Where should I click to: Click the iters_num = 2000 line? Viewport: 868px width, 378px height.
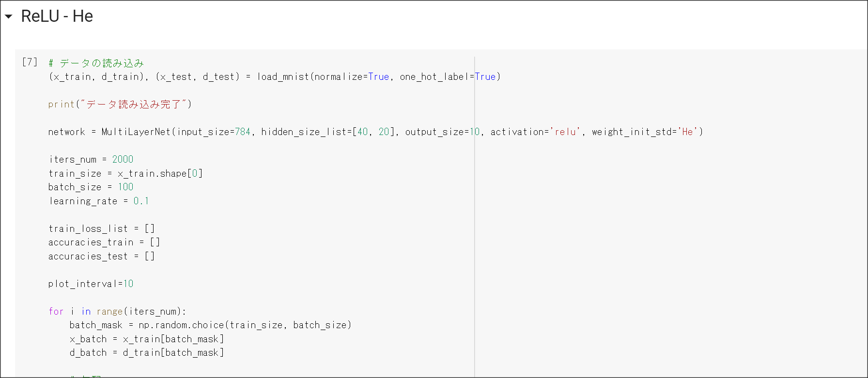click(x=91, y=159)
